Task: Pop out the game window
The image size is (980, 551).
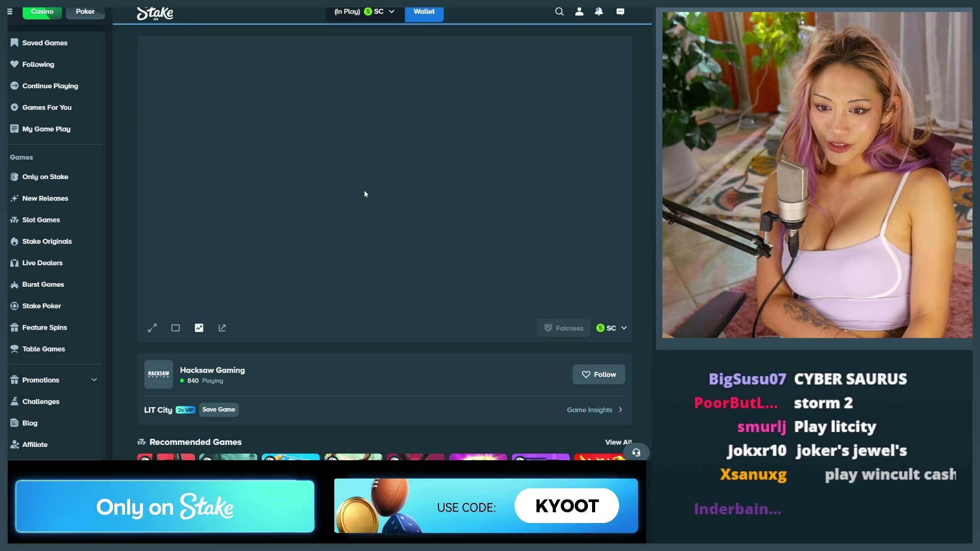Action: [x=222, y=328]
